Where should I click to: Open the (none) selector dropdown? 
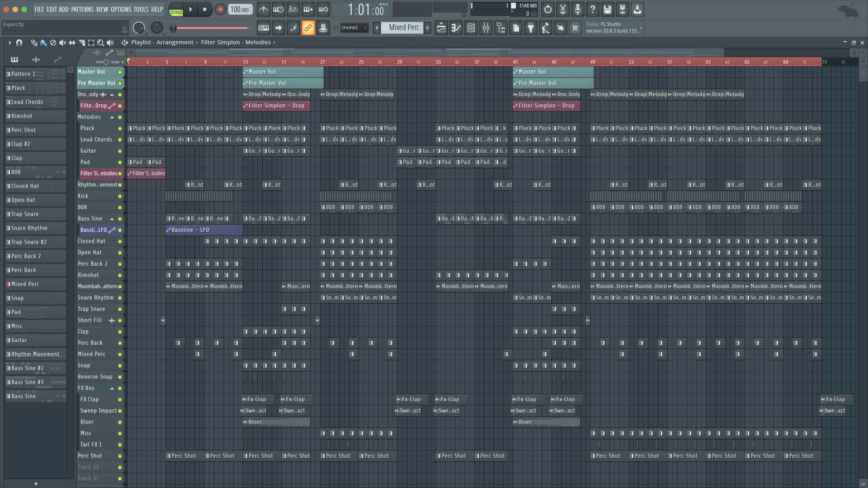pyautogui.click(x=354, y=28)
